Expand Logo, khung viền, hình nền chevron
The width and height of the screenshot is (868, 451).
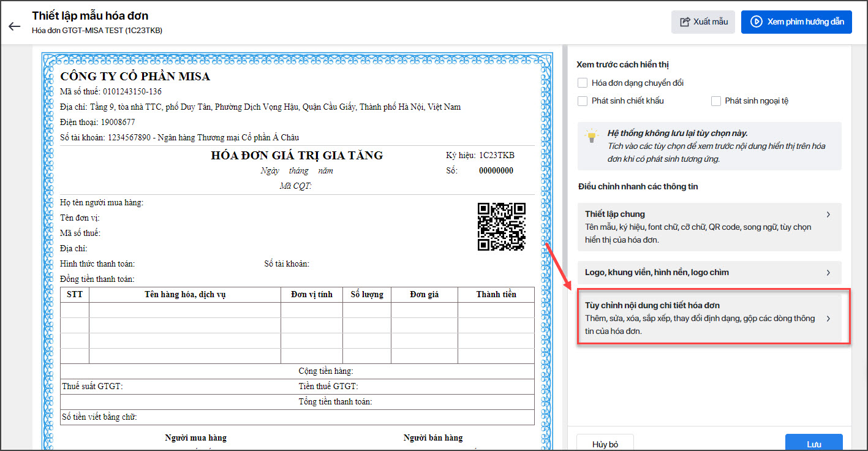pos(828,273)
